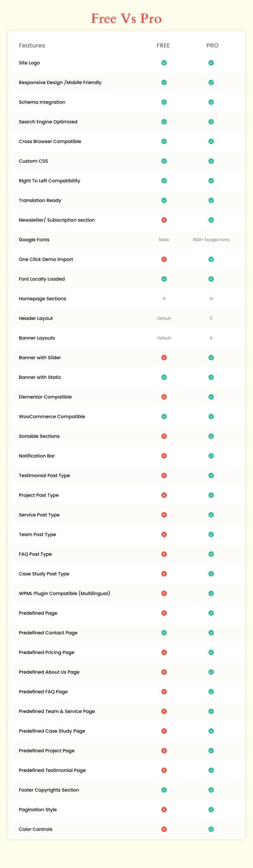This screenshot has width=253, height=868.
Task: Click the 'Free Vs Pro' heading
Action: [x=126, y=18]
